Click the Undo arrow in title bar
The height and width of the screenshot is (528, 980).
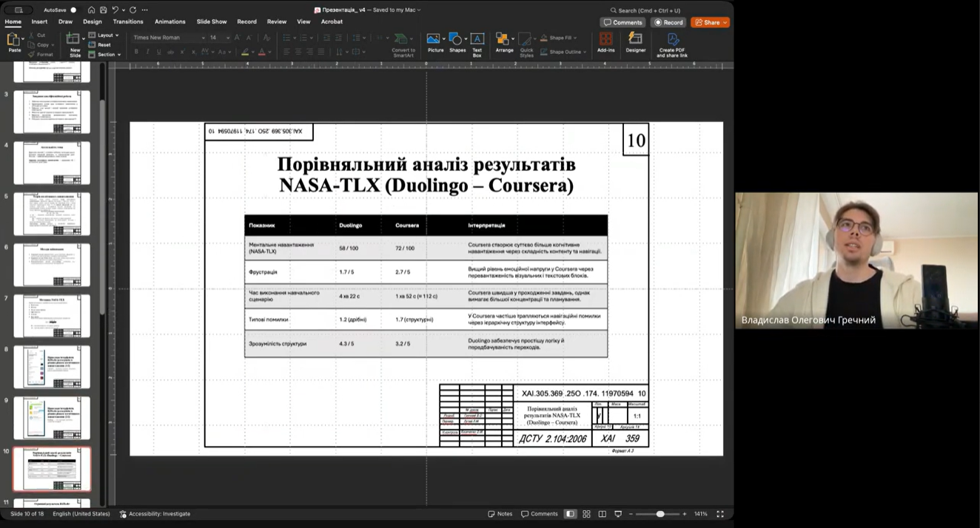click(115, 10)
